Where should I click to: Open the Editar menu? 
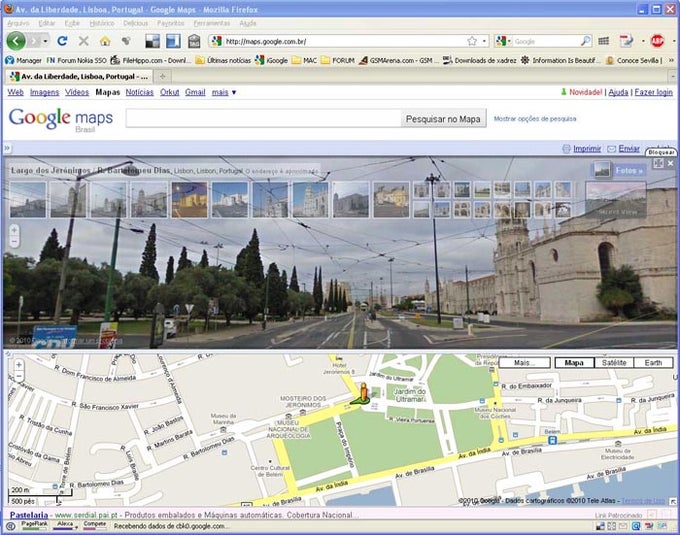point(47,23)
